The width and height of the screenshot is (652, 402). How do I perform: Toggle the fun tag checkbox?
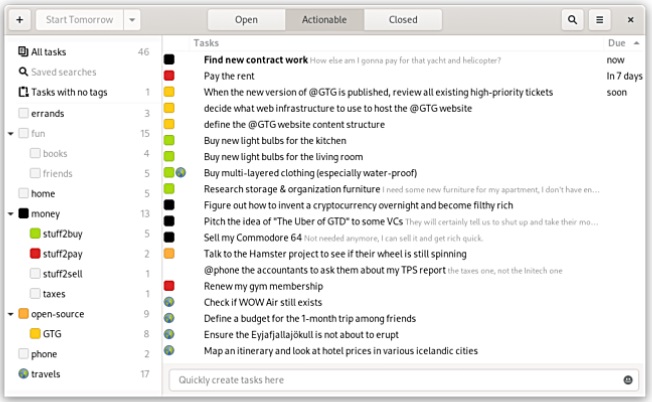24,133
